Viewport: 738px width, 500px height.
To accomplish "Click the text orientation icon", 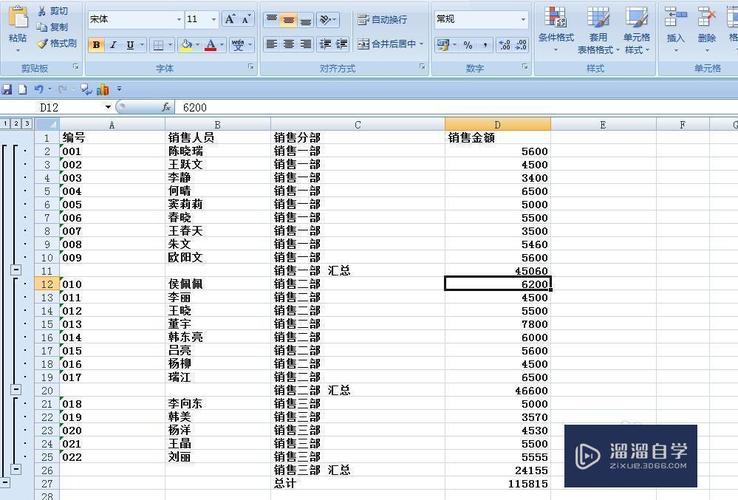I will 326,19.
